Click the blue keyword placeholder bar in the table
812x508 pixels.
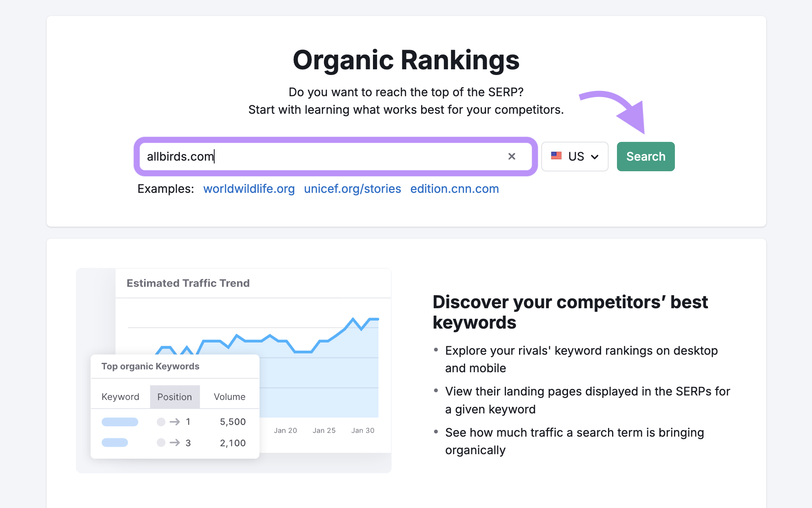coord(120,422)
